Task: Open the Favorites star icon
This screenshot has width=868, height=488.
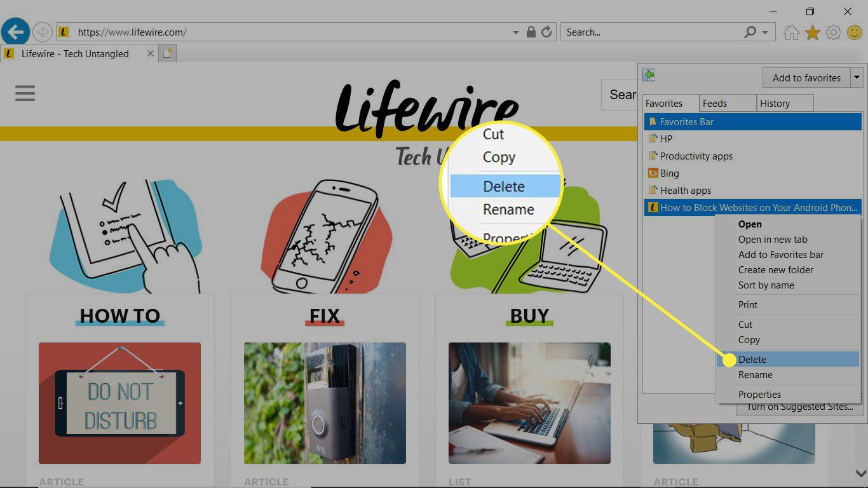Action: (x=813, y=32)
